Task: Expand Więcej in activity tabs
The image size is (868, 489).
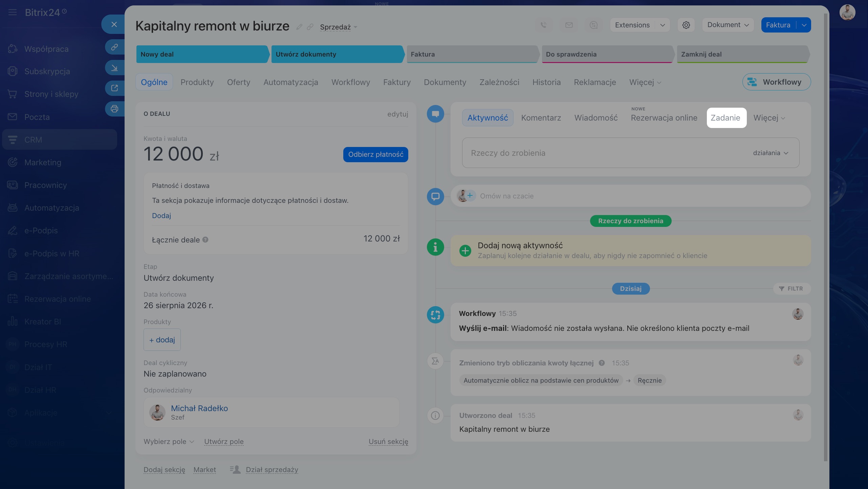Action: 769,118
